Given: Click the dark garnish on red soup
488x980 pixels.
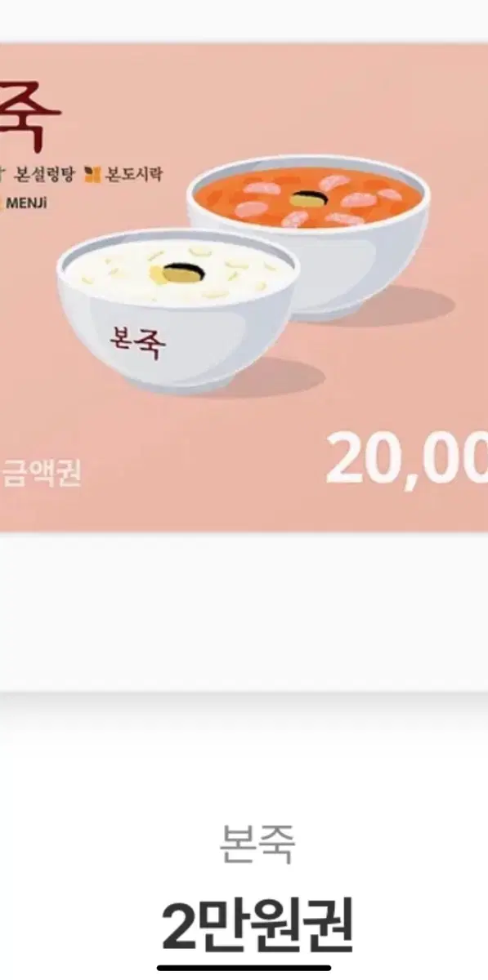Looking at the screenshot, I should (306, 198).
